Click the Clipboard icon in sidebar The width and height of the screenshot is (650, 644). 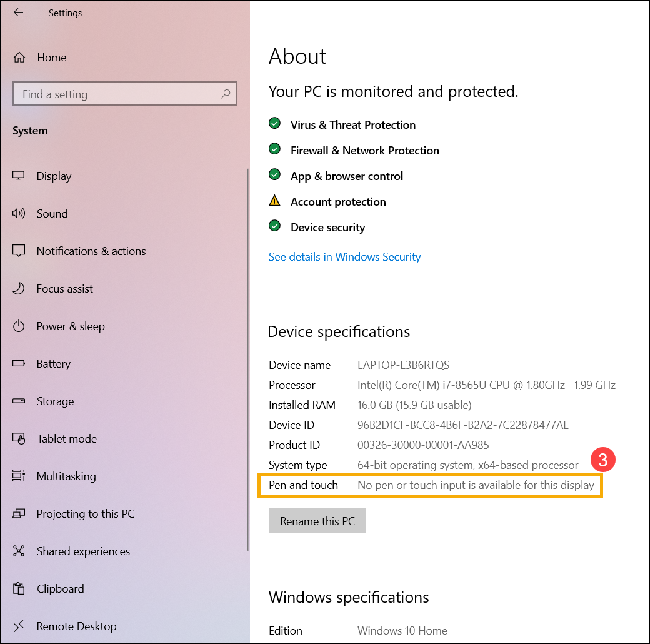coord(19,589)
